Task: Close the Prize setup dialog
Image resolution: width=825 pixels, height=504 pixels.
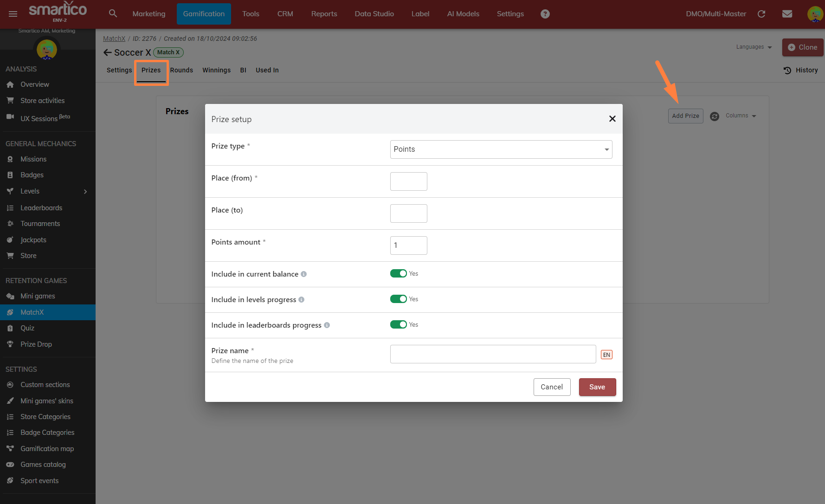Action: pos(612,119)
